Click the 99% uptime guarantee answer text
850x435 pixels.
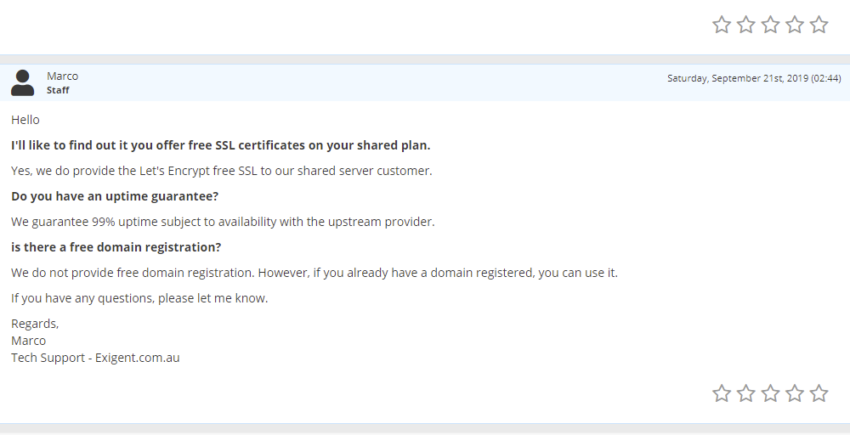[x=223, y=222]
